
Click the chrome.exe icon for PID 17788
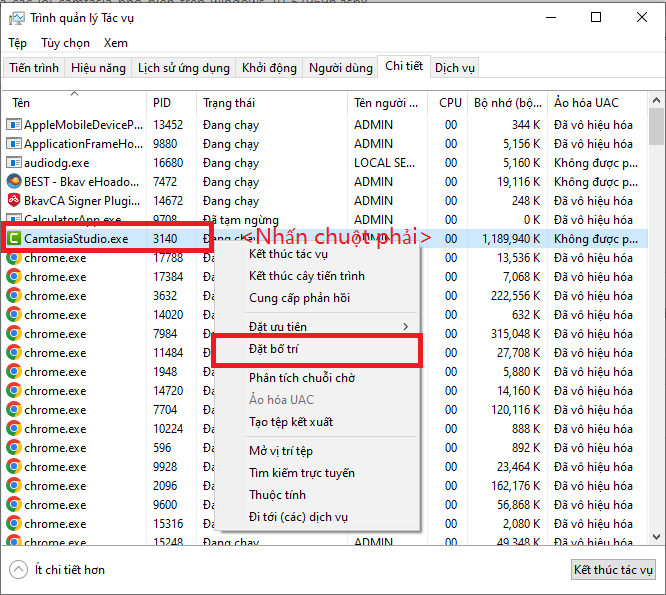14,258
